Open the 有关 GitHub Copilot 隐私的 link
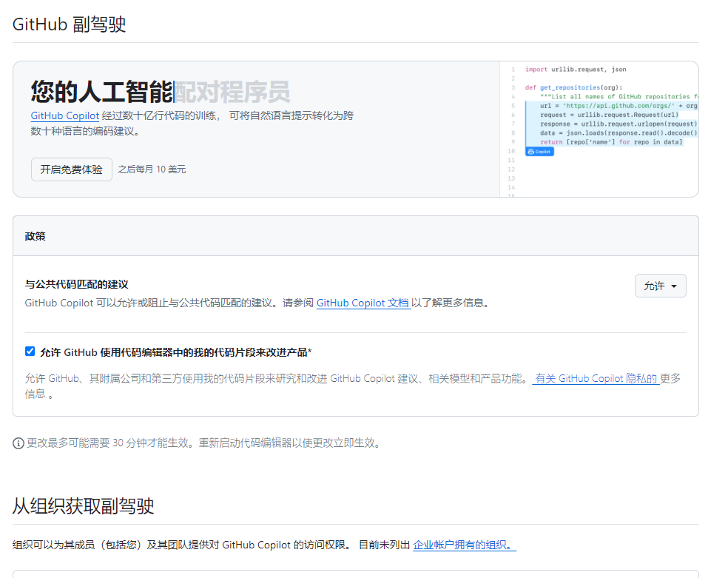Viewport: 728px width, 578px height. (596, 379)
